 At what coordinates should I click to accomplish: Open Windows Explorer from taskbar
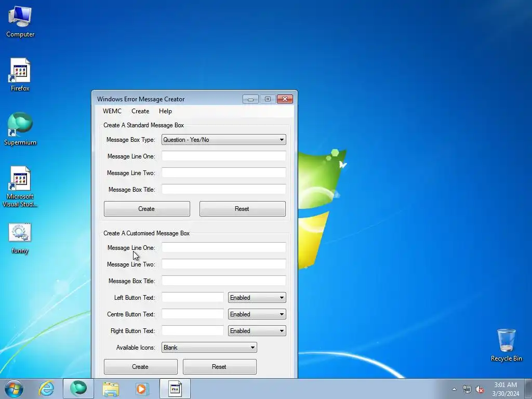click(111, 389)
